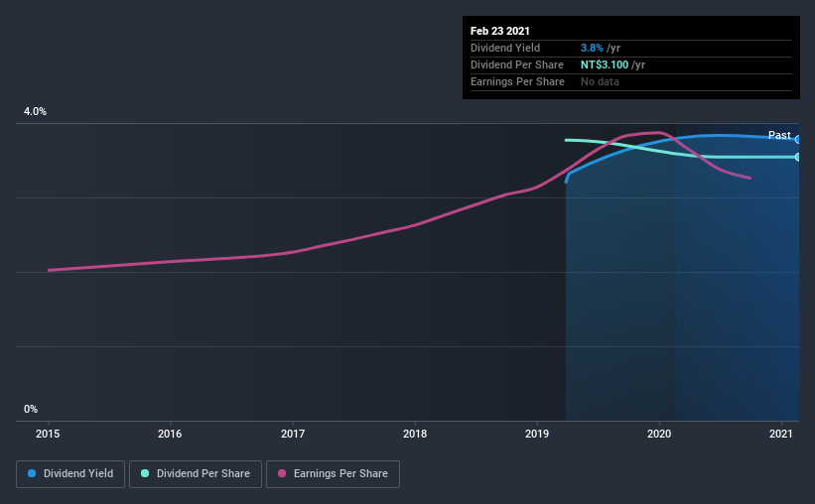Click the '3.8%' dividend yield value
Image resolution: width=815 pixels, height=504 pixels.
click(592, 48)
